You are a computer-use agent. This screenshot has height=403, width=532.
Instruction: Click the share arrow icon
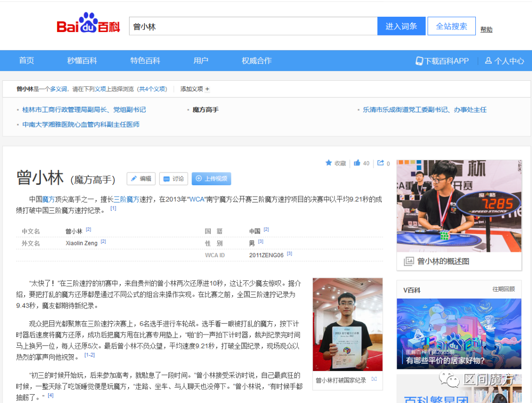(381, 163)
